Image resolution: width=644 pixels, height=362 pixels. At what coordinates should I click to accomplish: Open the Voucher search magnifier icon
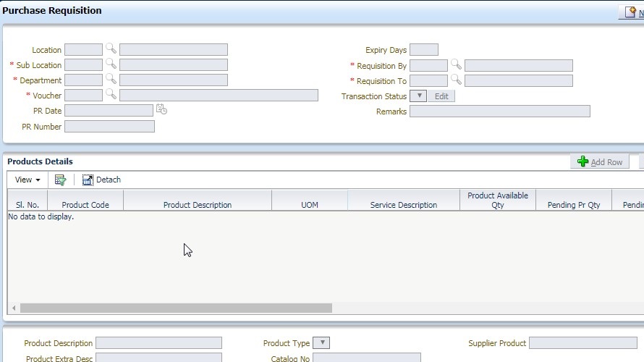(111, 94)
